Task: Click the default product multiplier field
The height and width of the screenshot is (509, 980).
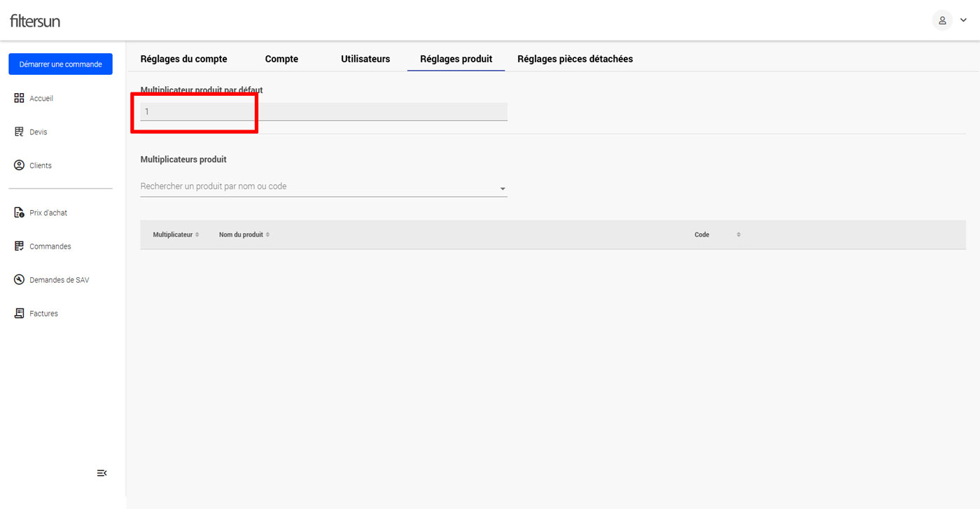Action: point(323,112)
